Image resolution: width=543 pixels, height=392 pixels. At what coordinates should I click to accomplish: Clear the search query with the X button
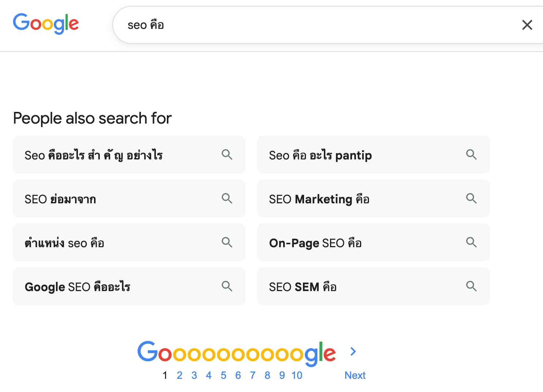pyautogui.click(x=527, y=25)
